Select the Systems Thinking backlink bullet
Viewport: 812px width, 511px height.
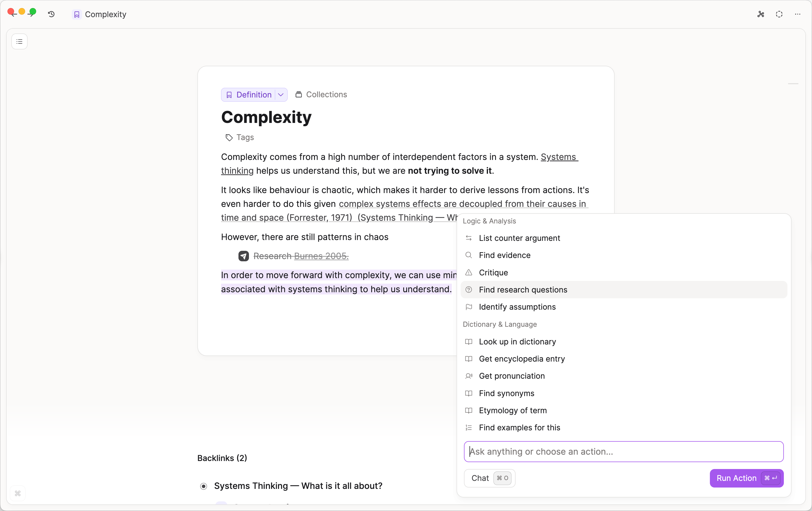point(204,486)
